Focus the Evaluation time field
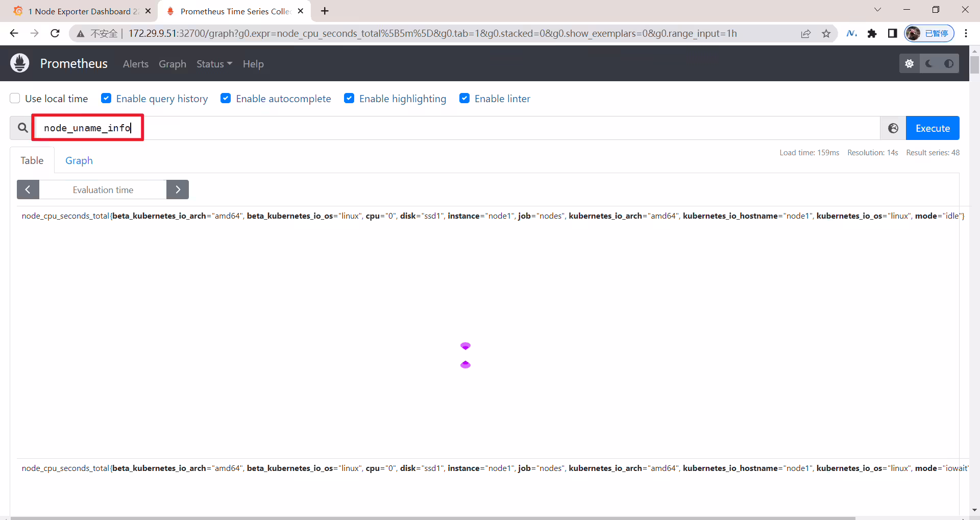Screen dimensions: 980x520 click(103, 190)
